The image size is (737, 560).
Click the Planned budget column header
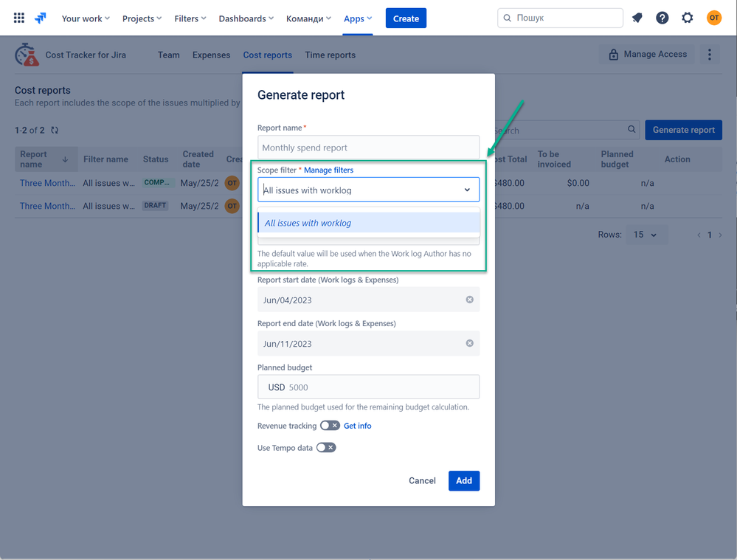coord(617,159)
